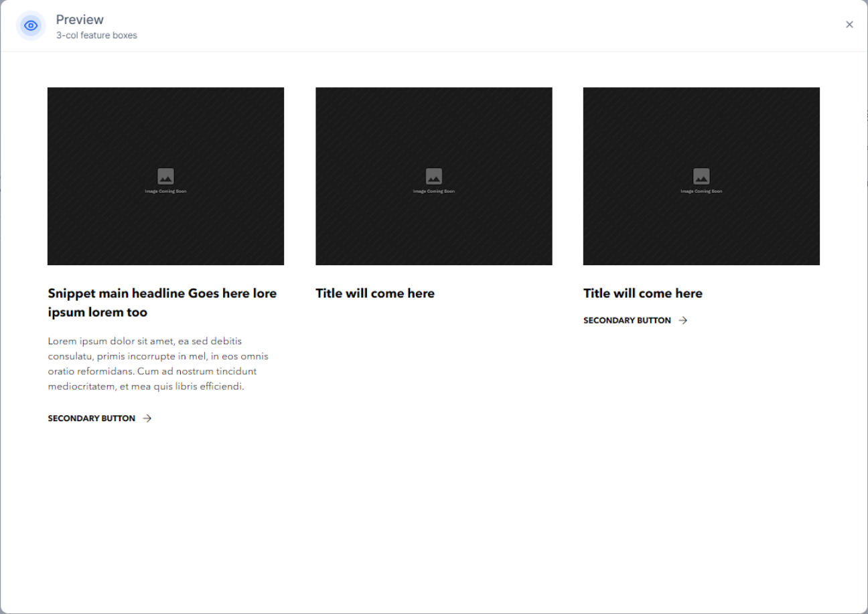Click the third feature box image placeholder
The width and height of the screenshot is (868, 614).
701,176
